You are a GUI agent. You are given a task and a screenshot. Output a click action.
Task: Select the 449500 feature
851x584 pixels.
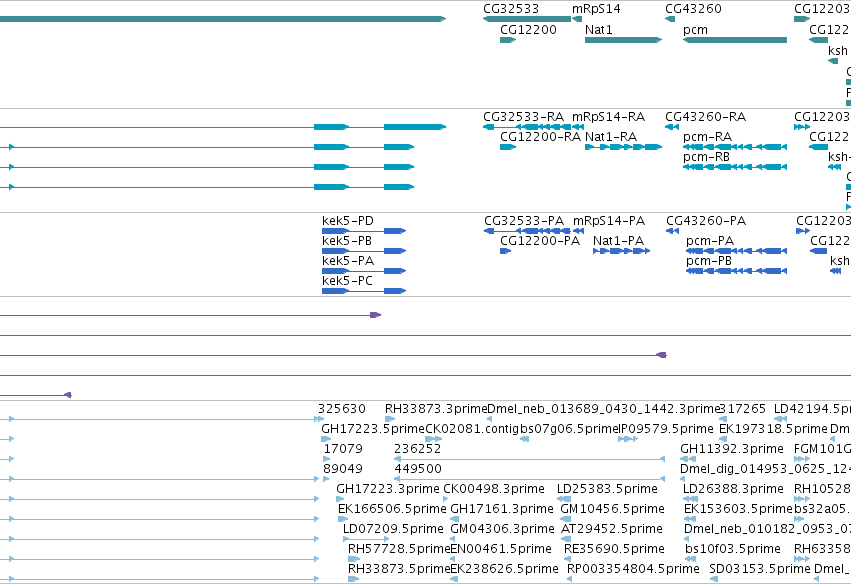(530, 479)
